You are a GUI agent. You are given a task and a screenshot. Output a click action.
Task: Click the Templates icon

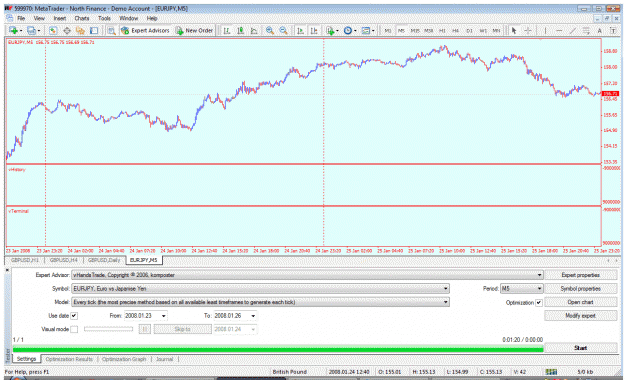(366, 31)
